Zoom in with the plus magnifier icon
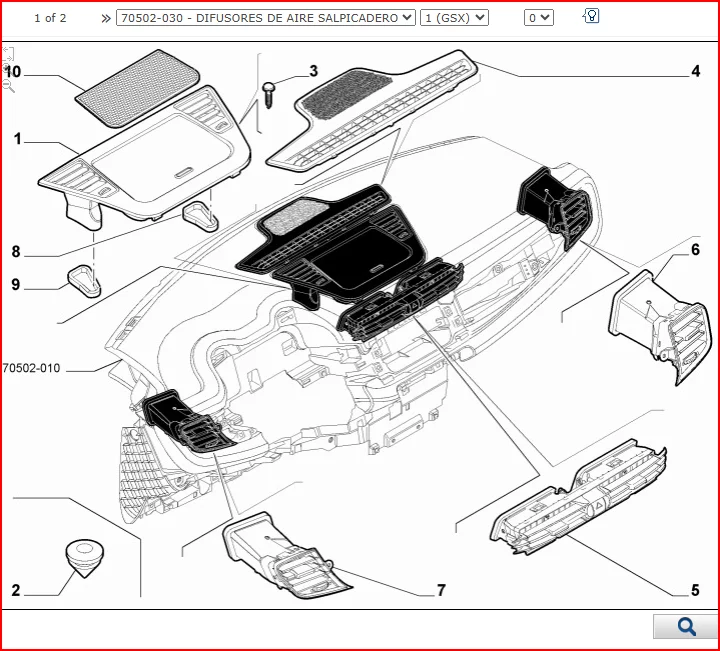The width and height of the screenshot is (720, 651). pyautogui.click(x=6, y=69)
